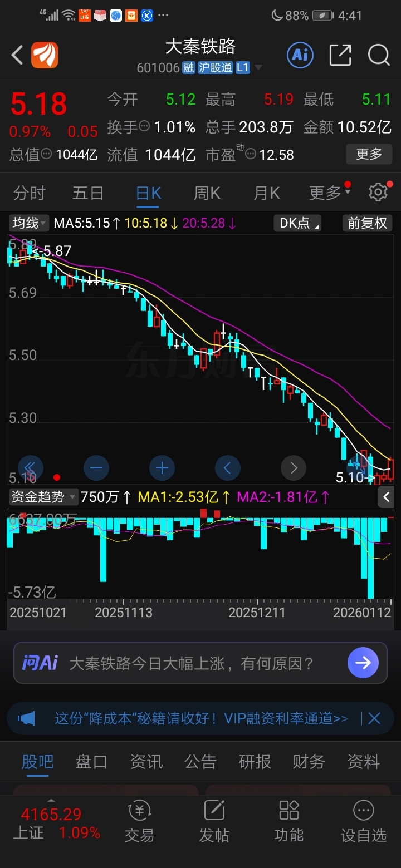Open the Ai assistant icon

(300, 55)
